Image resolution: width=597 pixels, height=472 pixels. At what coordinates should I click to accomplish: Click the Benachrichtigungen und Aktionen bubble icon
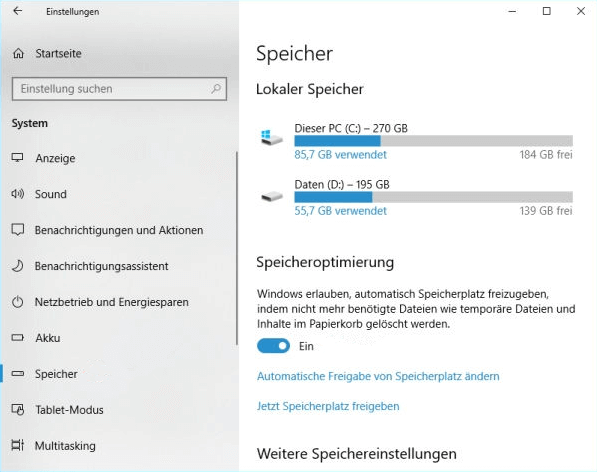18,230
